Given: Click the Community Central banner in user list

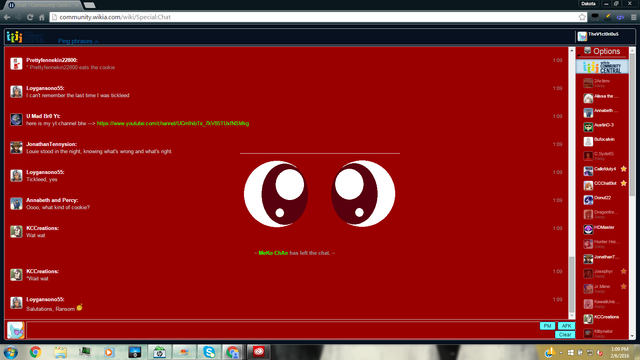Looking at the screenshot, I should pos(602,67).
